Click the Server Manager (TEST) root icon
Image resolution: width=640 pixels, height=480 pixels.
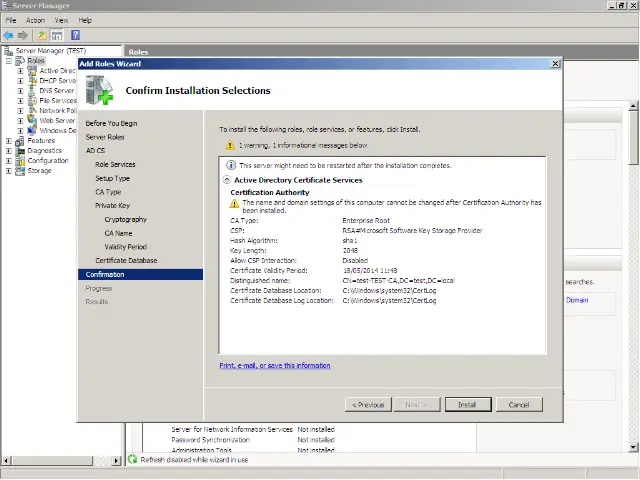[8, 51]
